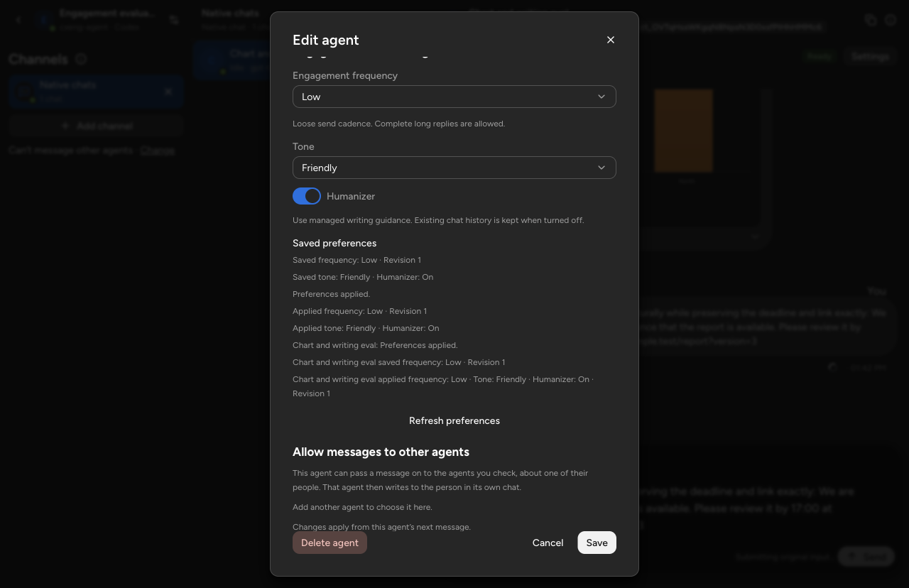The height and width of the screenshot is (588, 909).
Task: Click the Saved preferences heading
Action: [334, 243]
